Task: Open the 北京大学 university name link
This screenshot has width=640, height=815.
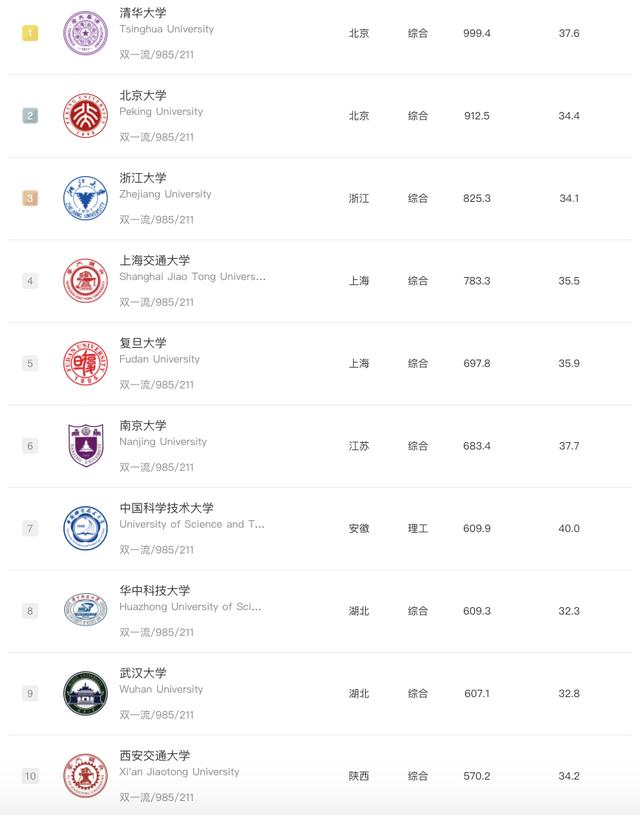Action: 143,96
